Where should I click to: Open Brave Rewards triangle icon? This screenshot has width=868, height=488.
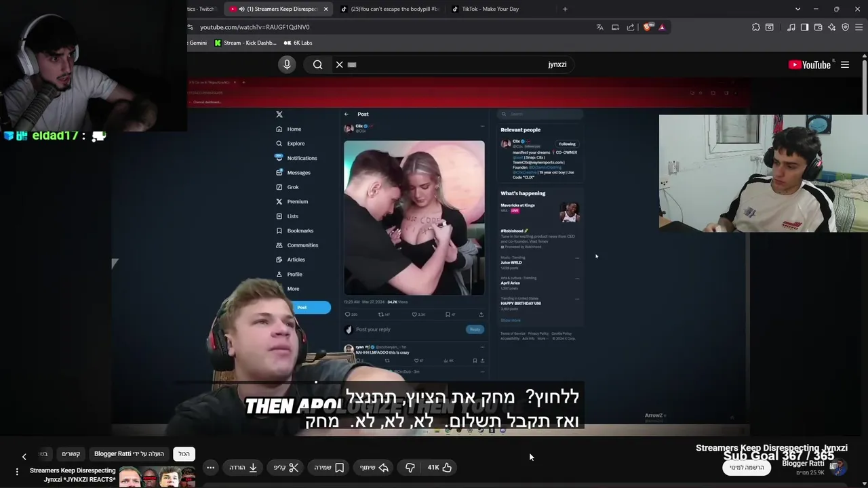pyautogui.click(x=662, y=27)
